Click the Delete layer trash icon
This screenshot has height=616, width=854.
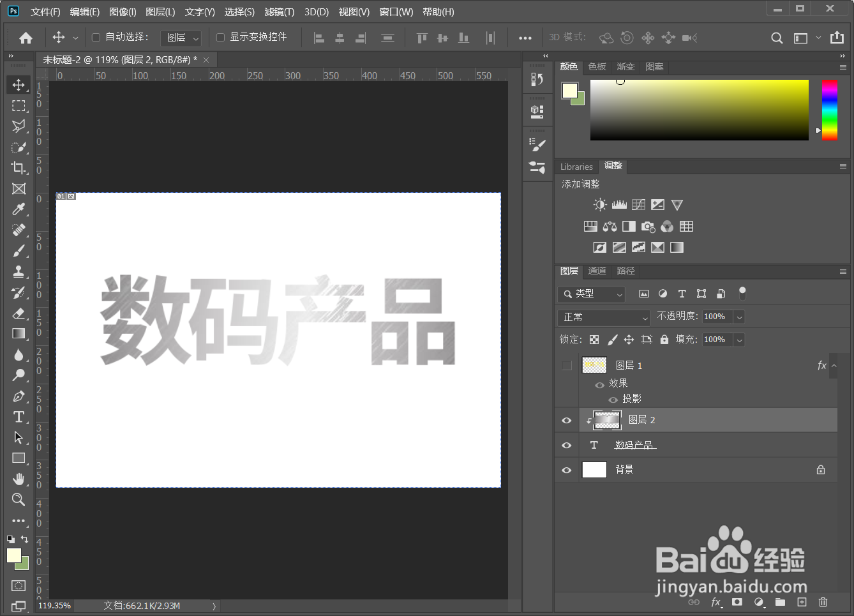tap(823, 602)
